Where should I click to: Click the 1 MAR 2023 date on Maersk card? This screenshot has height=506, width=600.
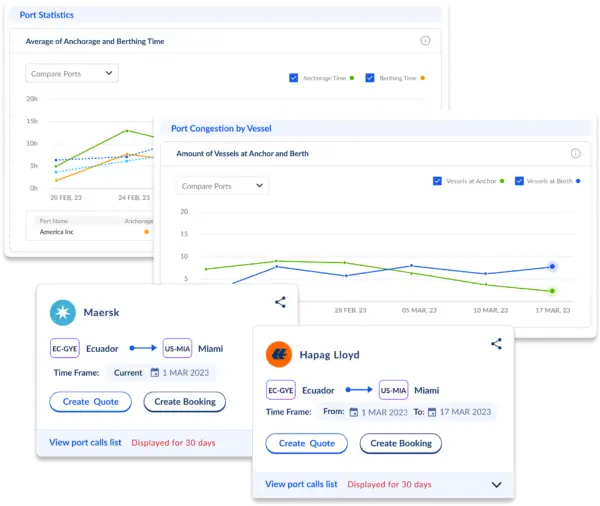186,373
